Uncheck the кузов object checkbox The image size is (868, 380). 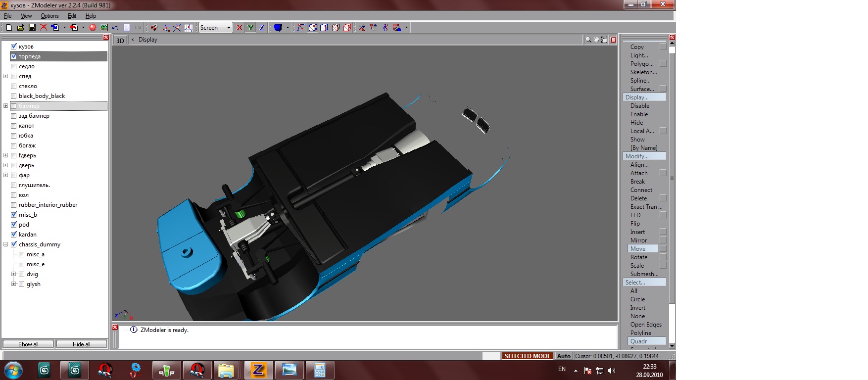[14, 47]
